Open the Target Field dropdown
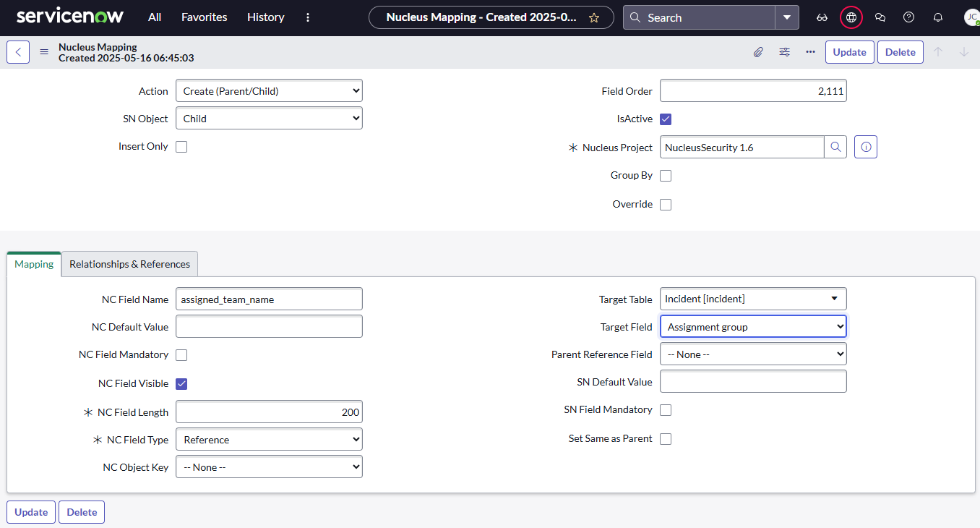Viewport: 980px width, 528px height. coord(753,327)
